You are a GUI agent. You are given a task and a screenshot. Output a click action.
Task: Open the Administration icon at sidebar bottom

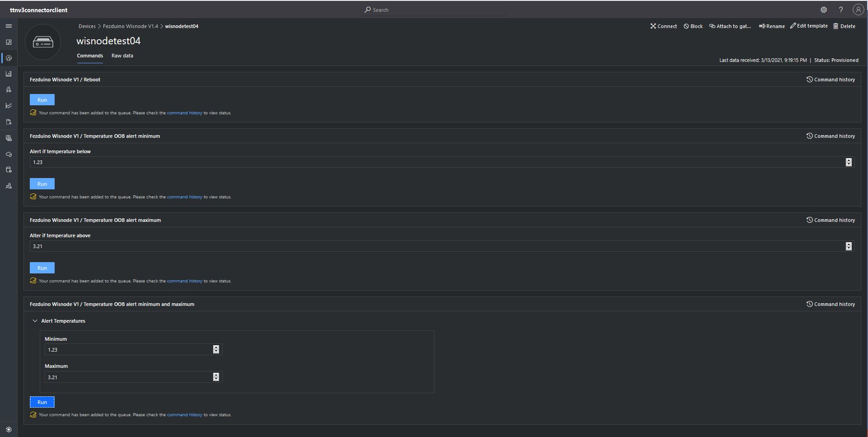[x=9, y=429]
